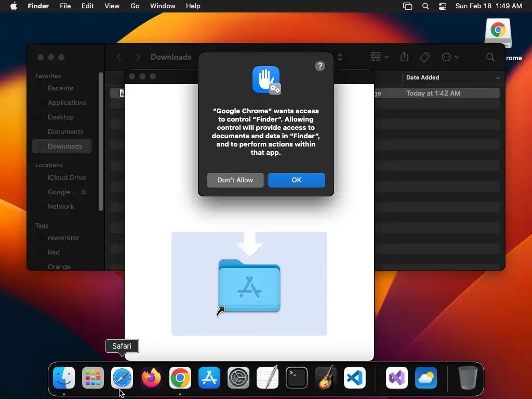This screenshot has height=399, width=532.
Task: Open TextEdit from the Dock
Action: [268, 378]
